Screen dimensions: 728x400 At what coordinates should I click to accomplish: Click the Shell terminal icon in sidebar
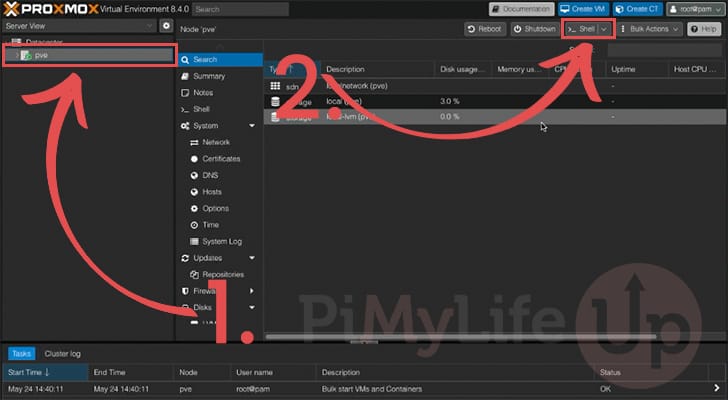[x=185, y=110]
